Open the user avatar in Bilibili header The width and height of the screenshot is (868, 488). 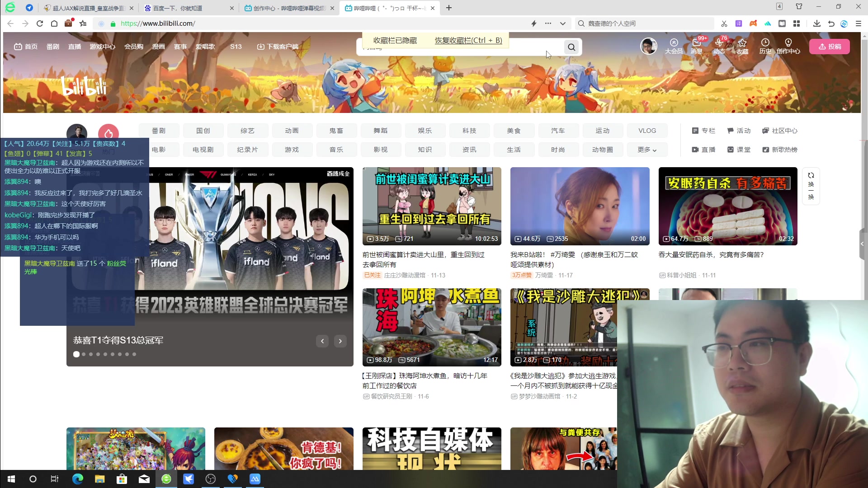tap(648, 46)
